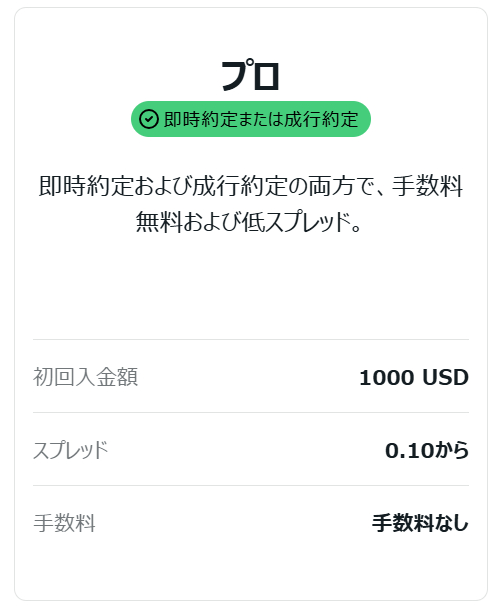Click the empty card area below the 手数料 row
The height and width of the screenshot is (606, 498).
click(251, 568)
